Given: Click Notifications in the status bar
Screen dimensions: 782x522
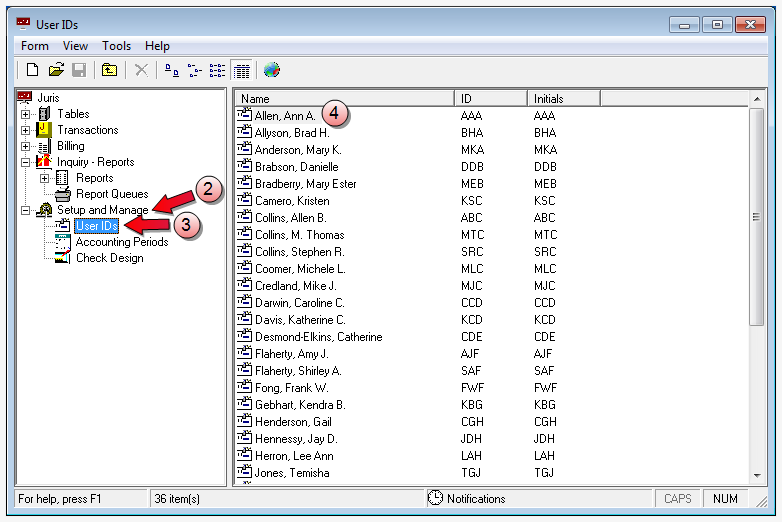Looking at the screenshot, I should 476,499.
